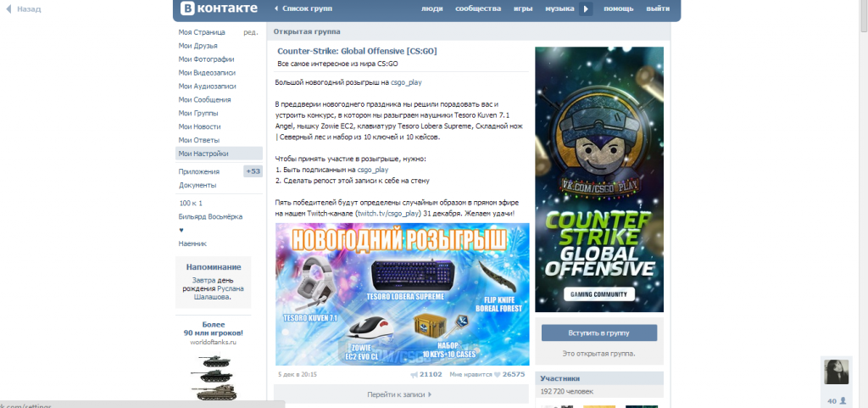Go back to Список групп

click(303, 9)
